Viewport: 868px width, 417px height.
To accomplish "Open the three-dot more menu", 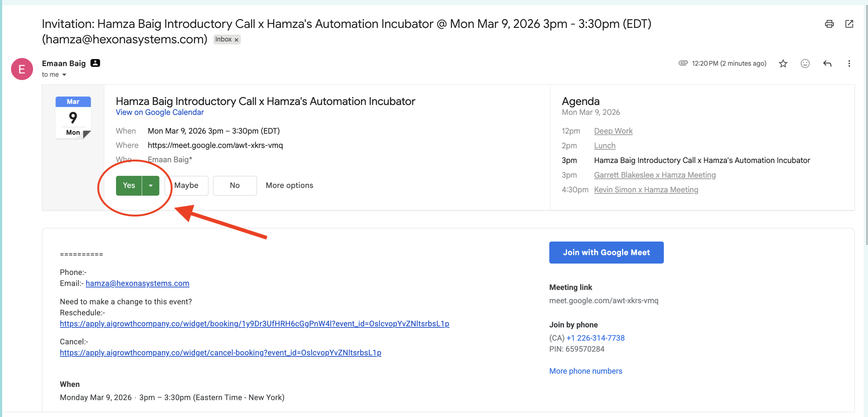I will pyautogui.click(x=849, y=64).
